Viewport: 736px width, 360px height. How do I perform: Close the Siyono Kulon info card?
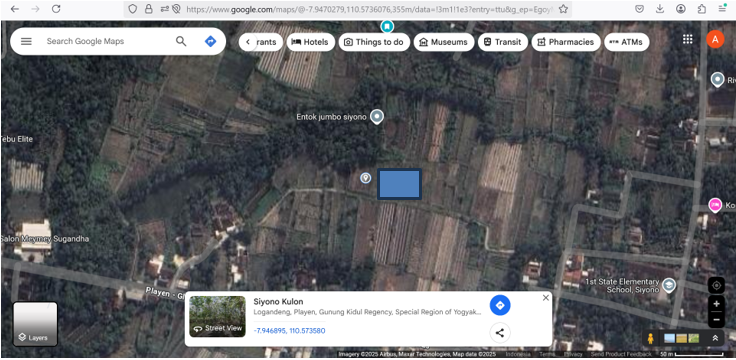(x=545, y=298)
